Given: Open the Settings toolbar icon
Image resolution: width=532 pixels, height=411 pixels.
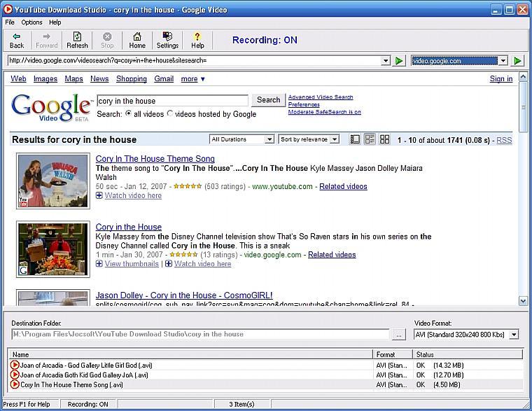Looking at the screenshot, I should pos(167,37).
